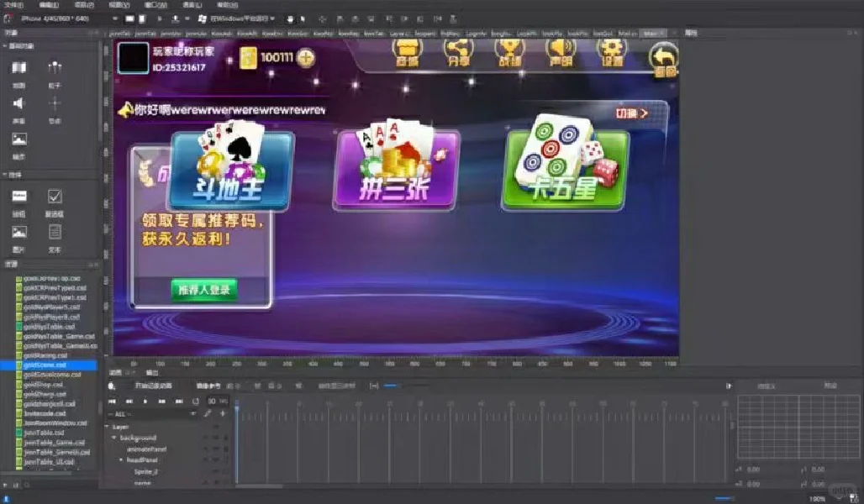Open the 语言 menu

[192, 5]
